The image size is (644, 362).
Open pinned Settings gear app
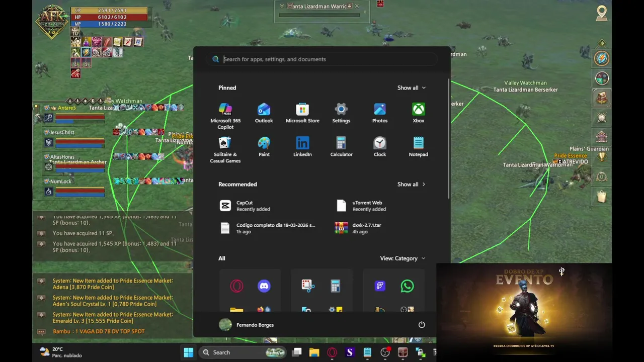[341, 113]
